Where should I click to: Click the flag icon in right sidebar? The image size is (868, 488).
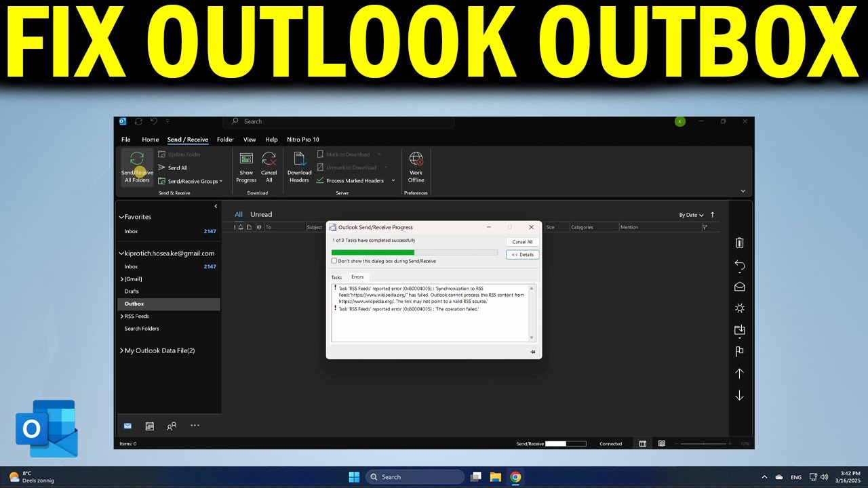coord(739,351)
